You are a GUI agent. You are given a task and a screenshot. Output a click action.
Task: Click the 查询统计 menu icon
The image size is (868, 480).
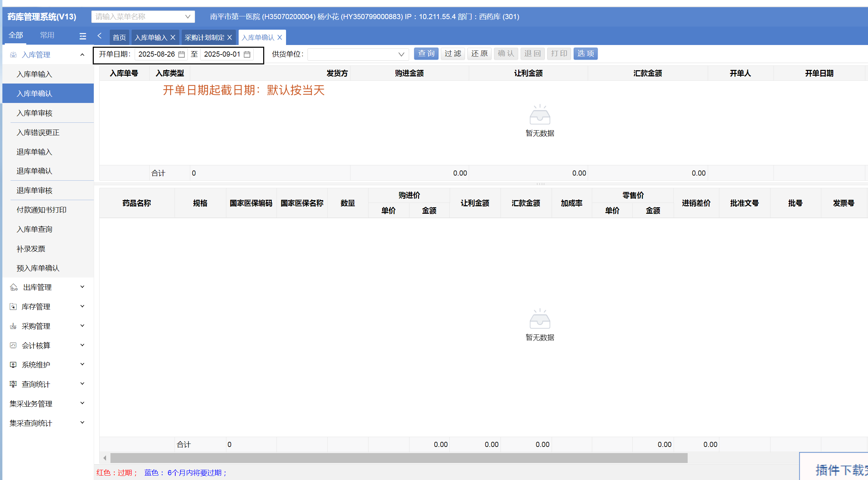pyautogui.click(x=13, y=384)
